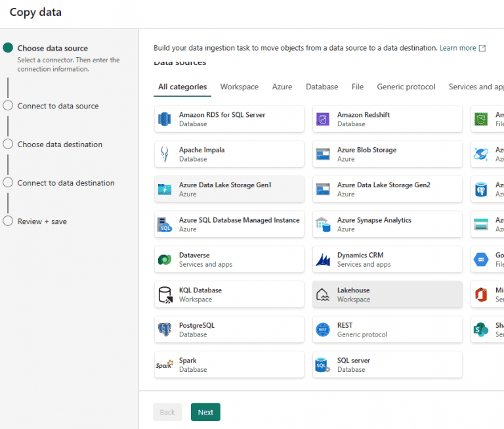
Task: Select the Choose data source step
Action: 52,48
